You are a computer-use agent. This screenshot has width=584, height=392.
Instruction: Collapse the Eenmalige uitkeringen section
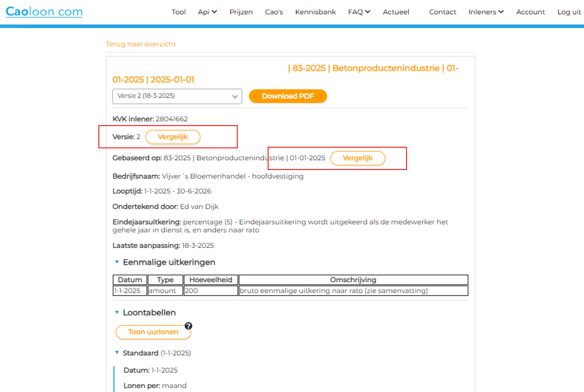tap(117, 262)
